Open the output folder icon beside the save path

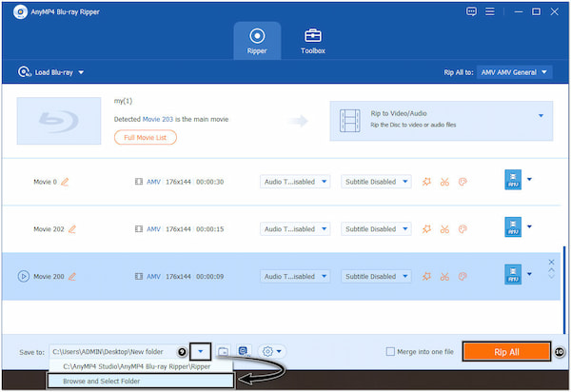click(x=223, y=351)
